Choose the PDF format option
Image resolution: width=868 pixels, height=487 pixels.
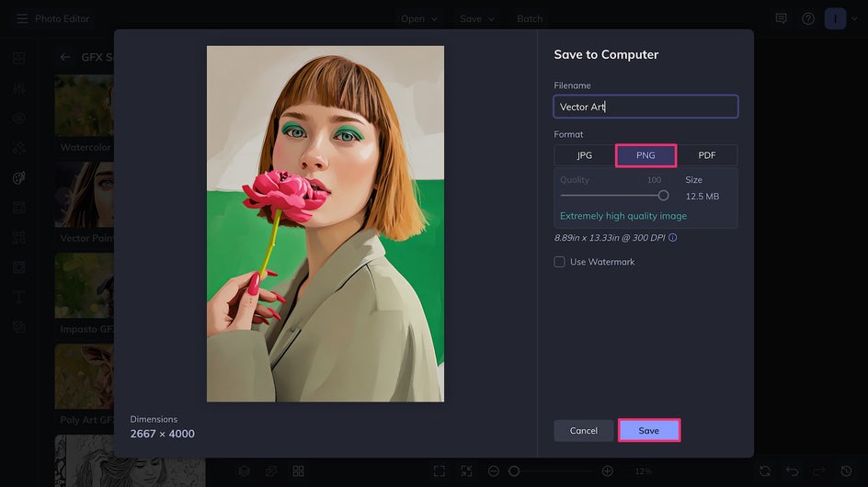(707, 155)
